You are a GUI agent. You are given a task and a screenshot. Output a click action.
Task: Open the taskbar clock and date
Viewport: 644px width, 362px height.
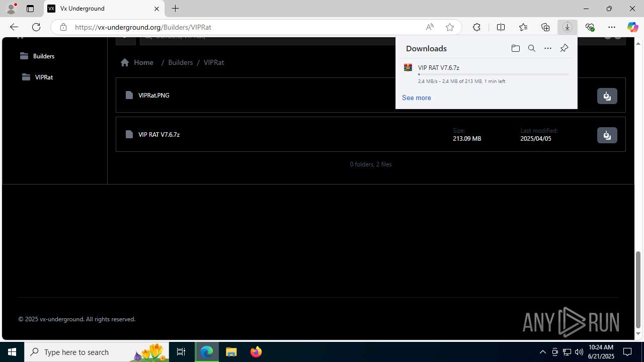click(x=601, y=352)
